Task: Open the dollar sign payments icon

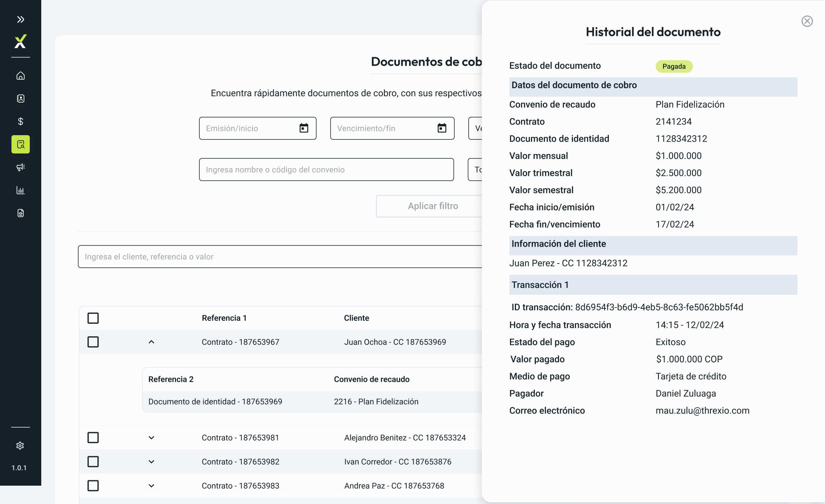Action: click(x=21, y=121)
